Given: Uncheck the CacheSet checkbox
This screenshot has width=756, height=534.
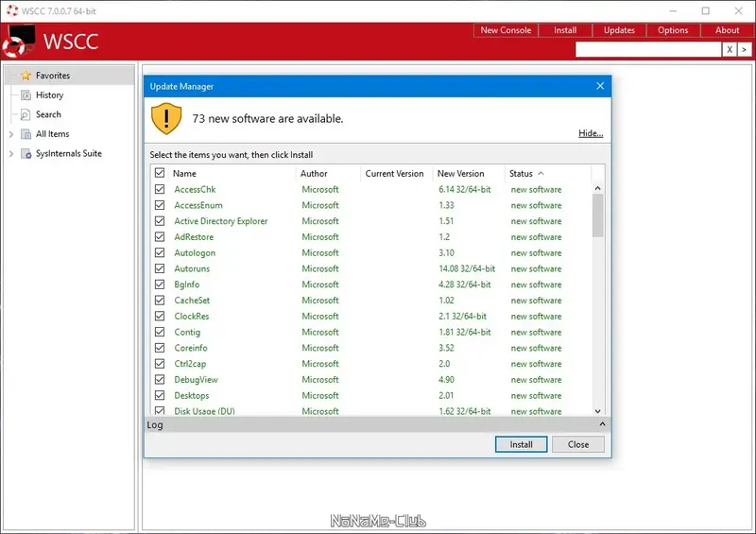Looking at the screenshot, I should 160,300.
